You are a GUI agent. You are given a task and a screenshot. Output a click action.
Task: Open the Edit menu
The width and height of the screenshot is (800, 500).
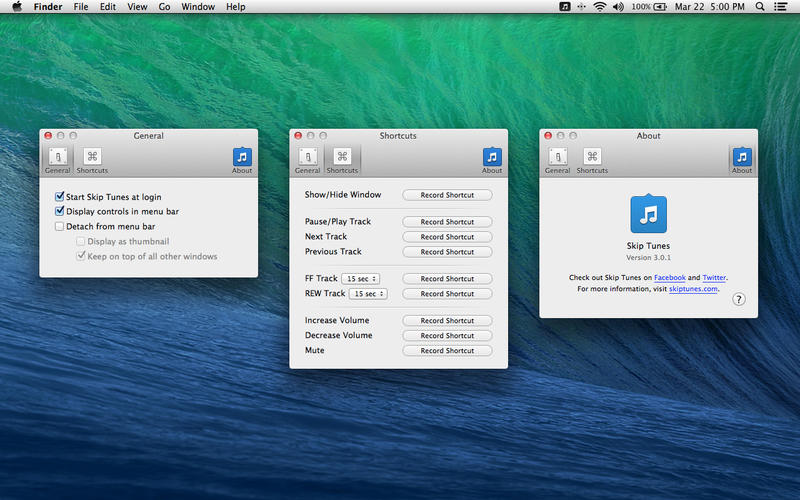(107, 7)
